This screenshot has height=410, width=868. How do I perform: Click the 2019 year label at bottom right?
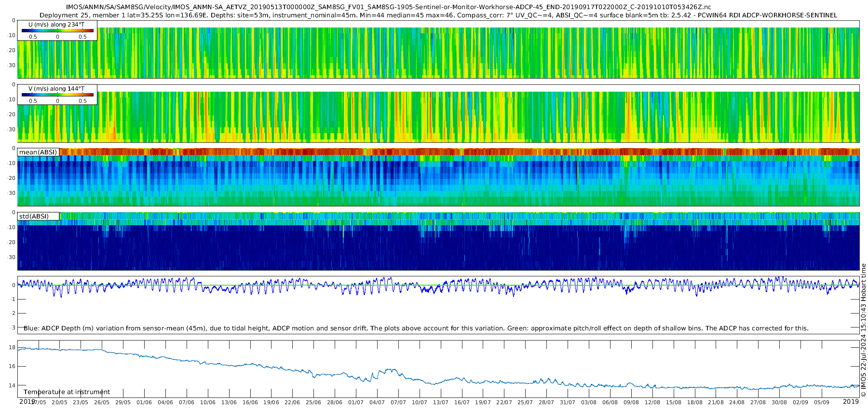(851, 401)
